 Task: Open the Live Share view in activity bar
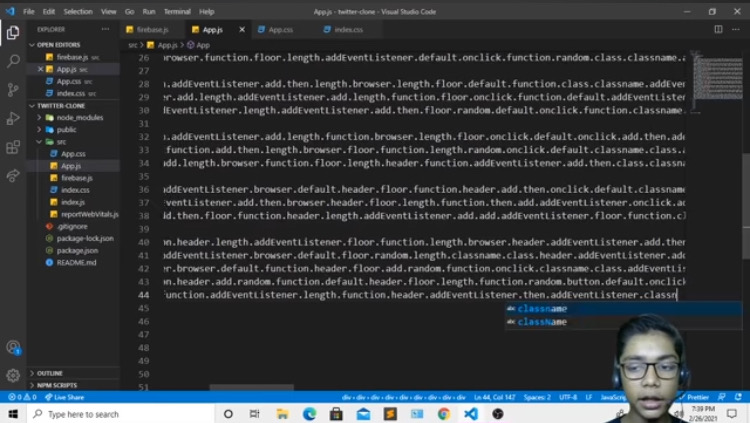[x=13, y=176]
